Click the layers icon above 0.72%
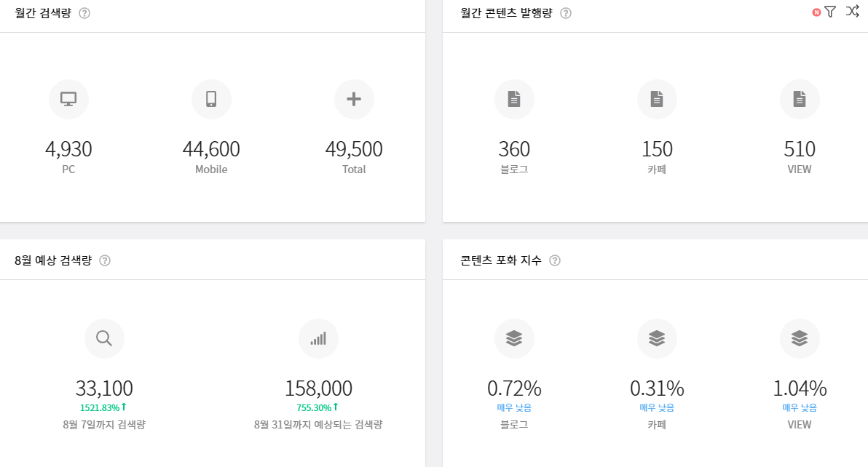 [x=514, y=338]
